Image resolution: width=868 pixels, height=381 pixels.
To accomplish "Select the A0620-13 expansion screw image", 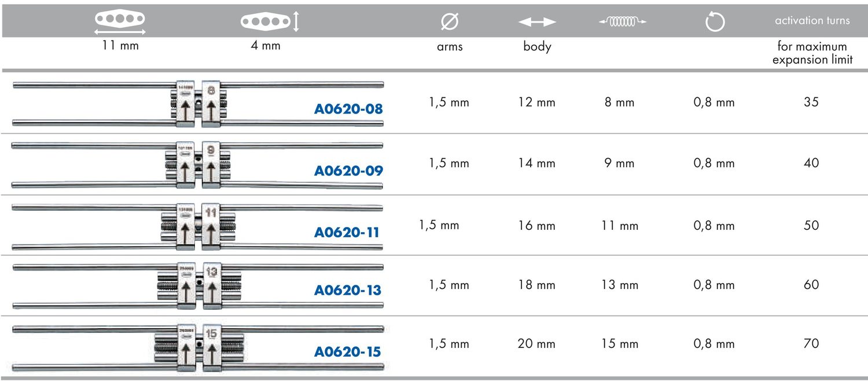I will (198, 287).
